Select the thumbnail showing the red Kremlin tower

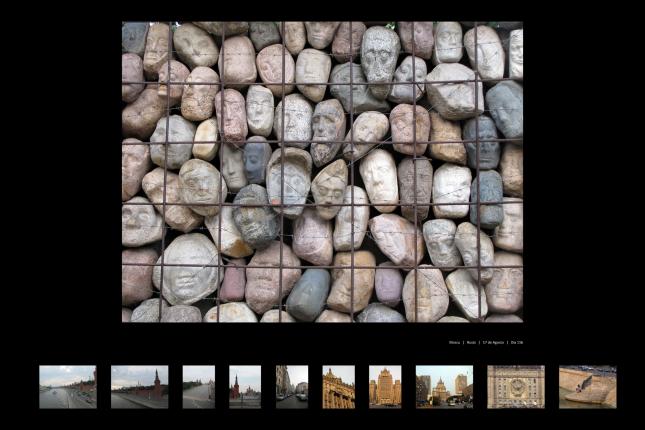click(x=244, y=386)
